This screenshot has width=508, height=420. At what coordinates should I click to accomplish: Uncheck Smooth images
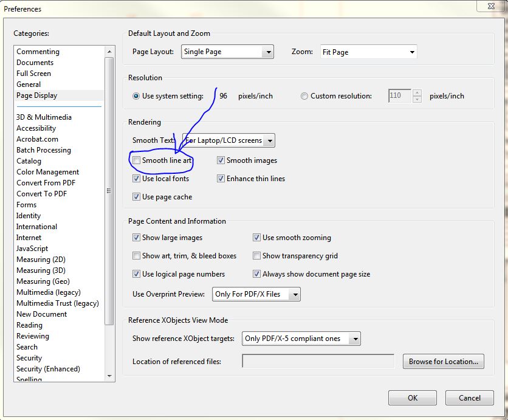[220, 159]
